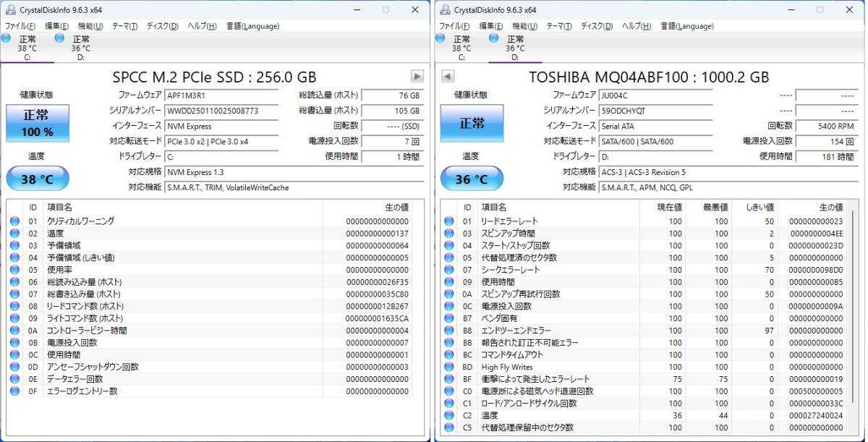868x442 pixels.
Task: Click status icon of リードエラーレート row
Action: (448, 221)
